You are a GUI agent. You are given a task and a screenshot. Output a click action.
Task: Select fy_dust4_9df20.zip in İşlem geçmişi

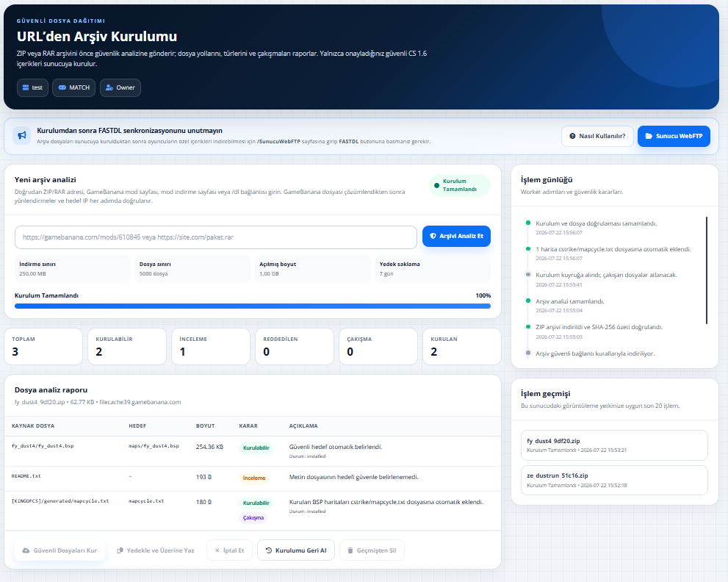tap(614, 445)
